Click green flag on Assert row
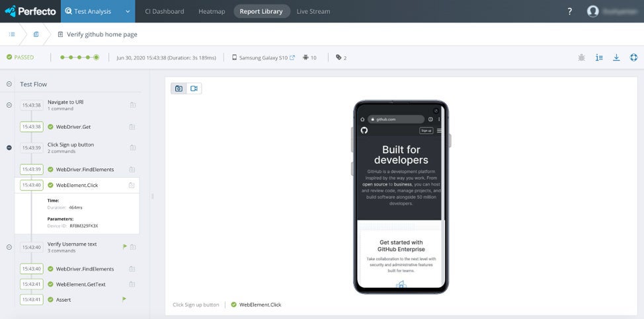Screen dimensions: 644x319 point(124,299)
